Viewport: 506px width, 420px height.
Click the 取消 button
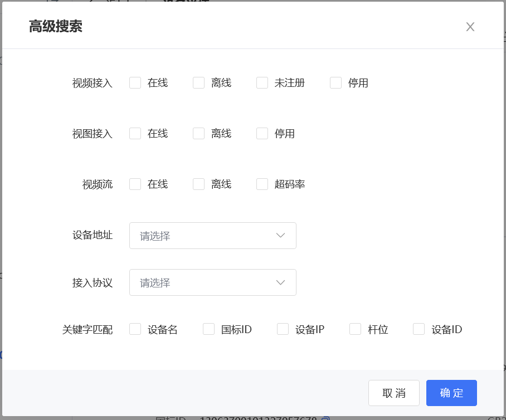[x=394, y=393]
